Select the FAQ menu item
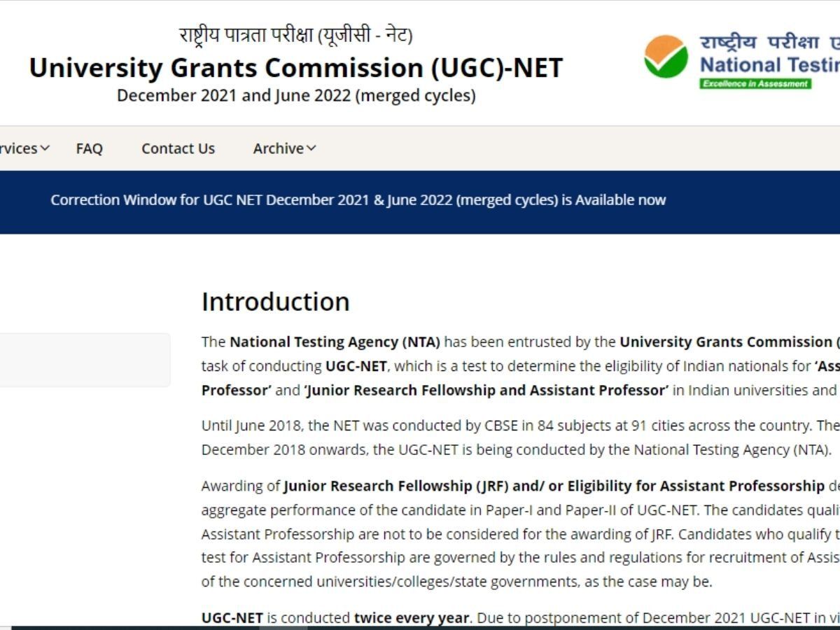This screenshot has width=840, height=630. click(90, 148)
